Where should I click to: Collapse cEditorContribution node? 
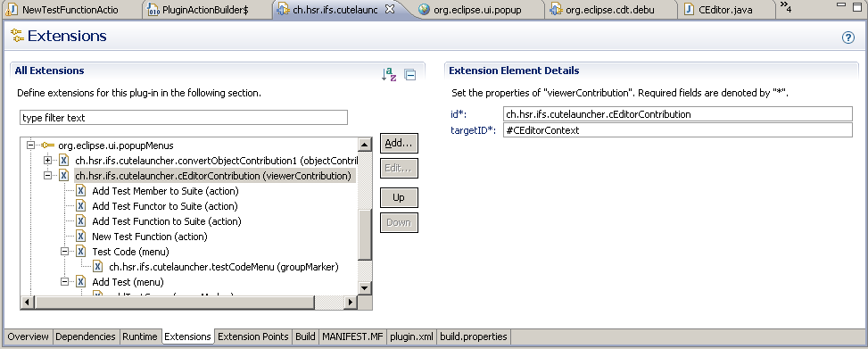[x=47, y=176]
